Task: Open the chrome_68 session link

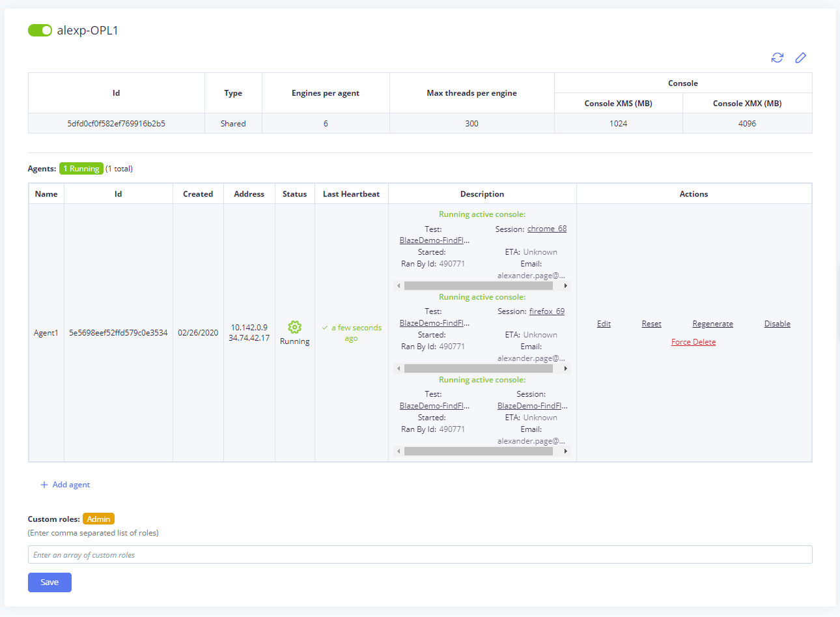Action: click(x=546, y=229)
